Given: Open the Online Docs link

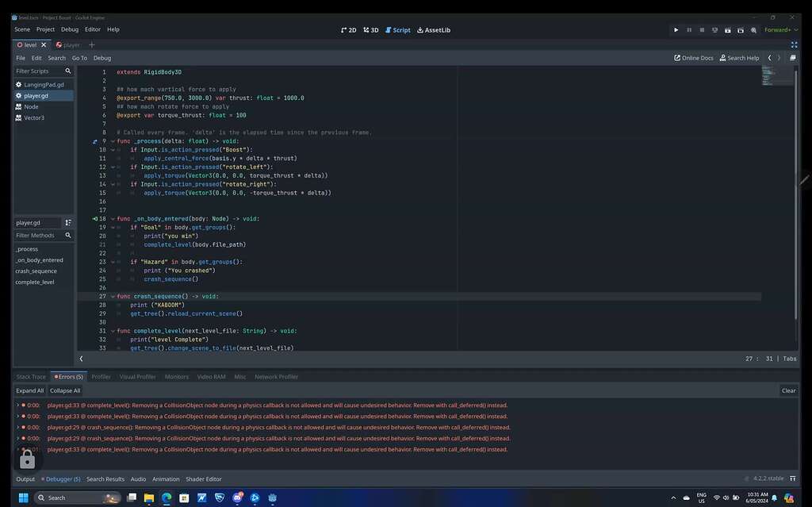Looking at the screenshot, I should pos(694,58).
